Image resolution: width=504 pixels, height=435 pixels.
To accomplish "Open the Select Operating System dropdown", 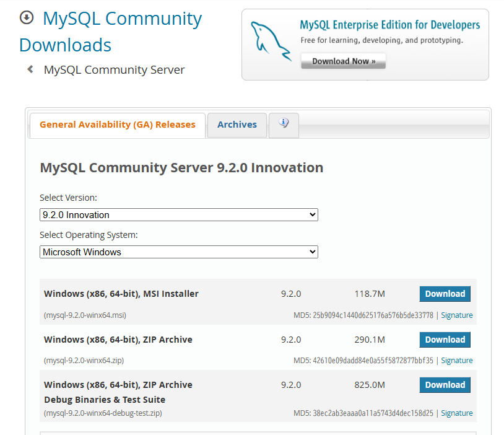I will coord(178,252).
